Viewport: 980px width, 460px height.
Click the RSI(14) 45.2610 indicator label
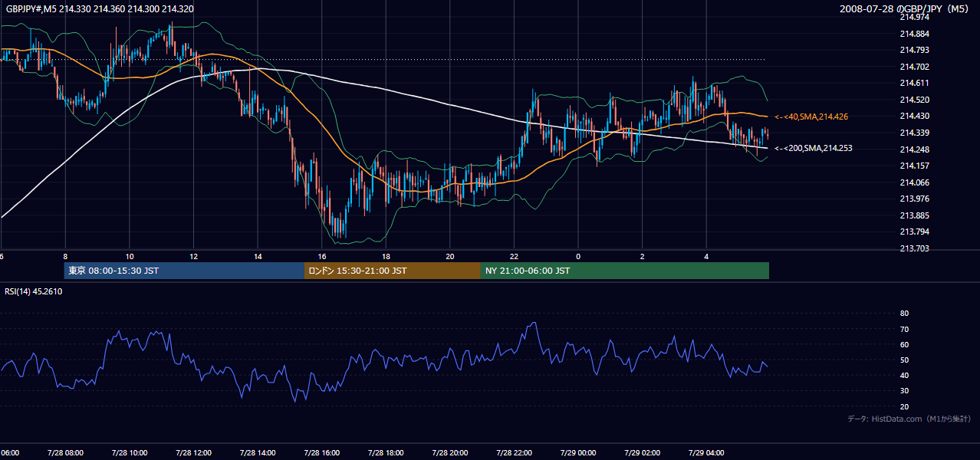[x=34, y=291]
